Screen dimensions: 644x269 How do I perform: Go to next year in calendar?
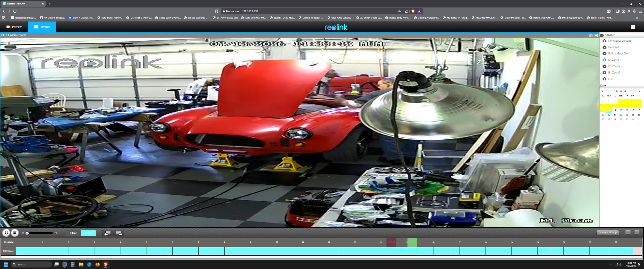(x=639, y=91)
